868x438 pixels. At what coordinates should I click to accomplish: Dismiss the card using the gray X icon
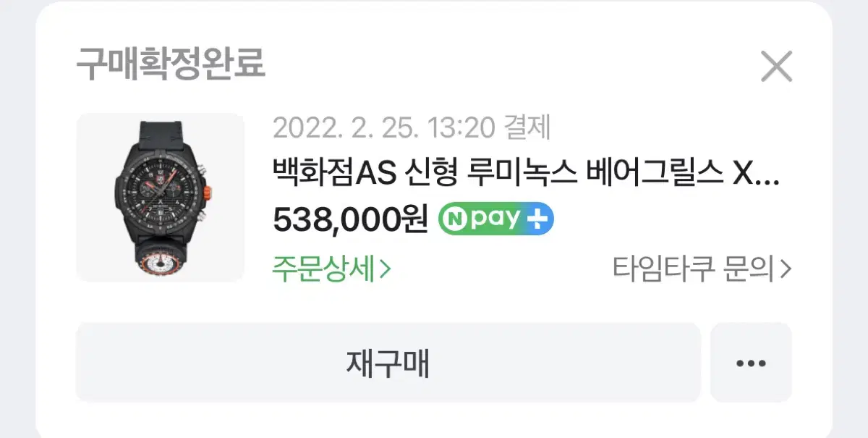click(777, 67)
